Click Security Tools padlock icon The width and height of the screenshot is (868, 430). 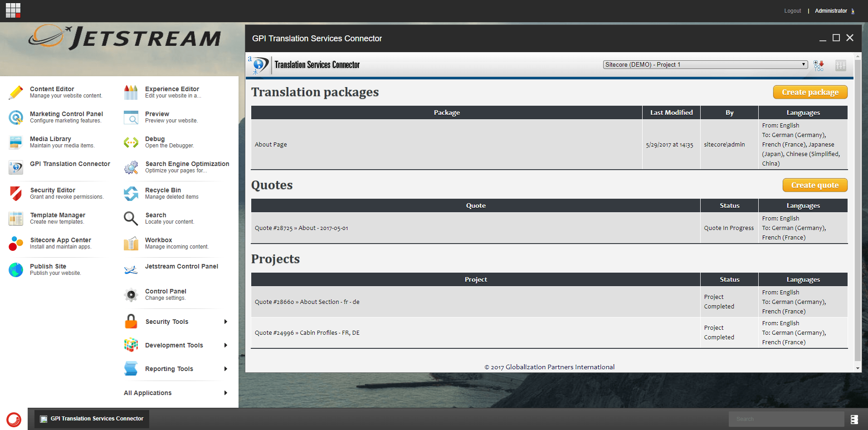131,322
